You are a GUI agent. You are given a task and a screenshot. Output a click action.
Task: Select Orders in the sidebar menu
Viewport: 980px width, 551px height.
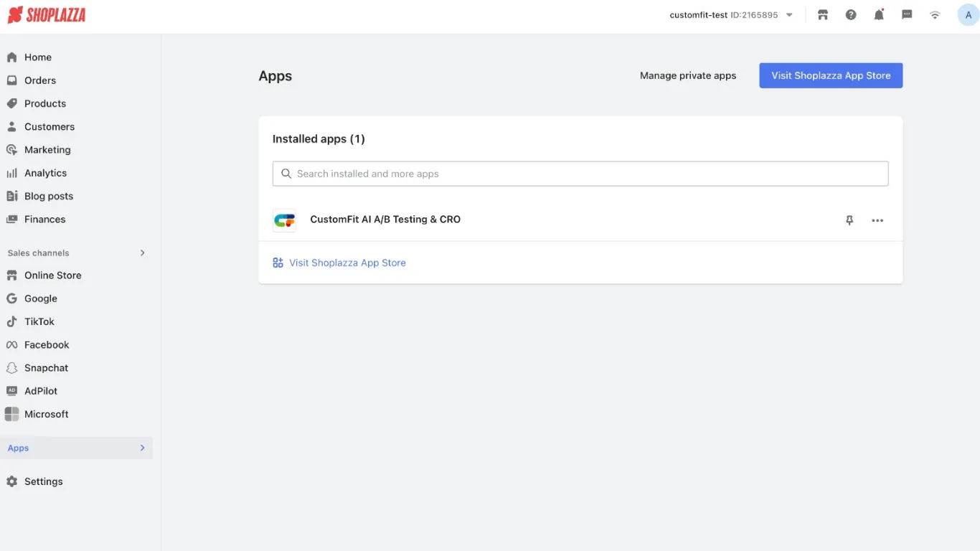pyautogui.click(x=39, y=80)
